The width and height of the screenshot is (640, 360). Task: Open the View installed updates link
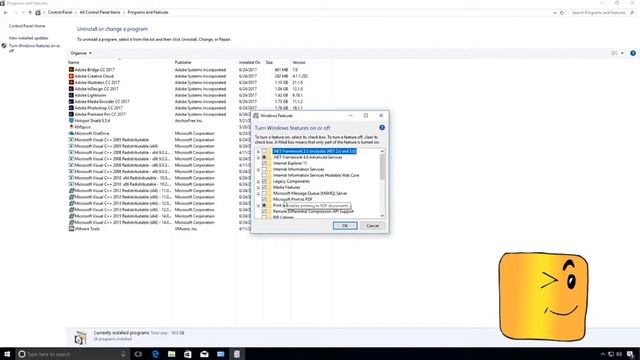point(28,38)
